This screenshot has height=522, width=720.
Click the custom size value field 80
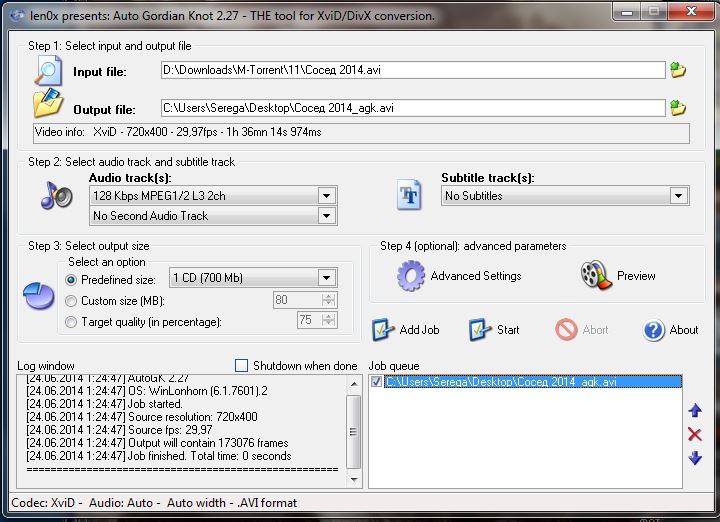297,300
